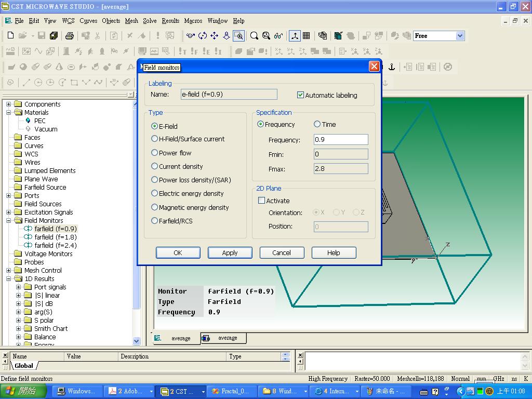The height and width of the screenshot is (399, 532).
Task: Collapse the Field Monitors node
Action: tap(8, 220)
